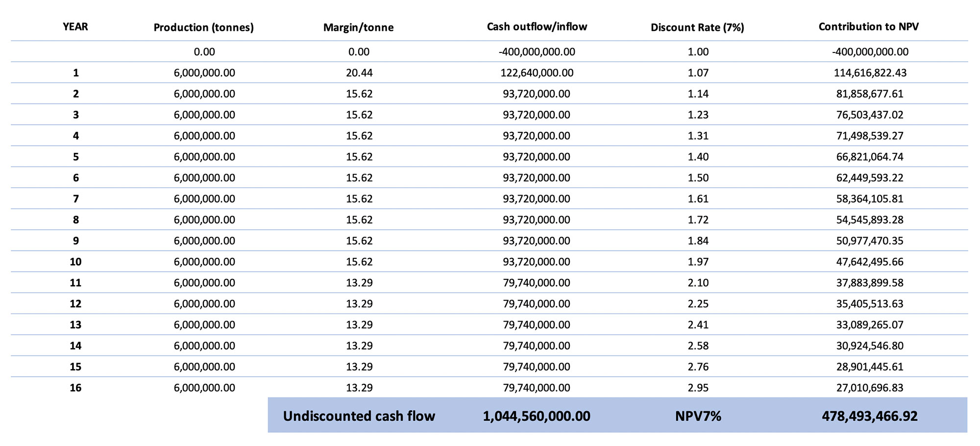Select discount rate 1.40
This screenshot has width=980, height=446.
pyautogui.click(x=698, y=157)
